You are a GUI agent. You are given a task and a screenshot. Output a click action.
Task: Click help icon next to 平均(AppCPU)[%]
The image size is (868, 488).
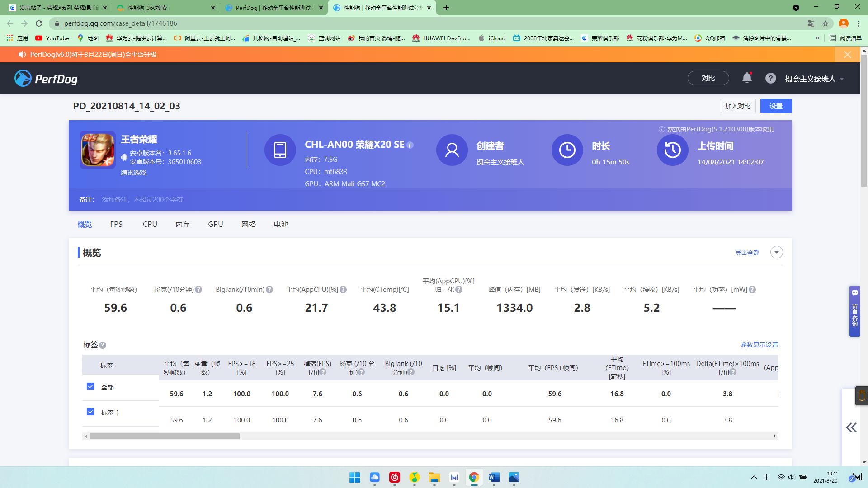[x=343, y=290]
